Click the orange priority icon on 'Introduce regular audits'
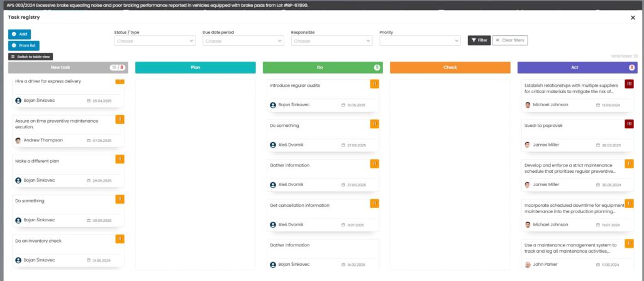The width and height of the screenshot is (644, 281). (x=374, y=84)
